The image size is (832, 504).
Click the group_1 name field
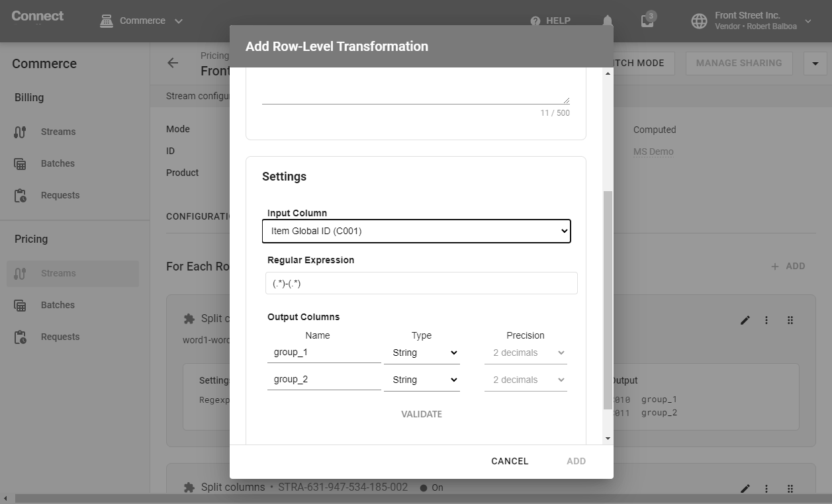pos(324,353)
